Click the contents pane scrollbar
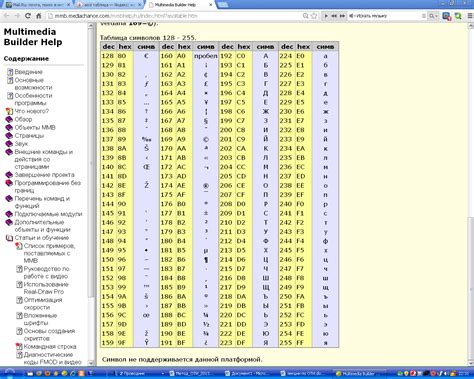 [x=91, y=163]
